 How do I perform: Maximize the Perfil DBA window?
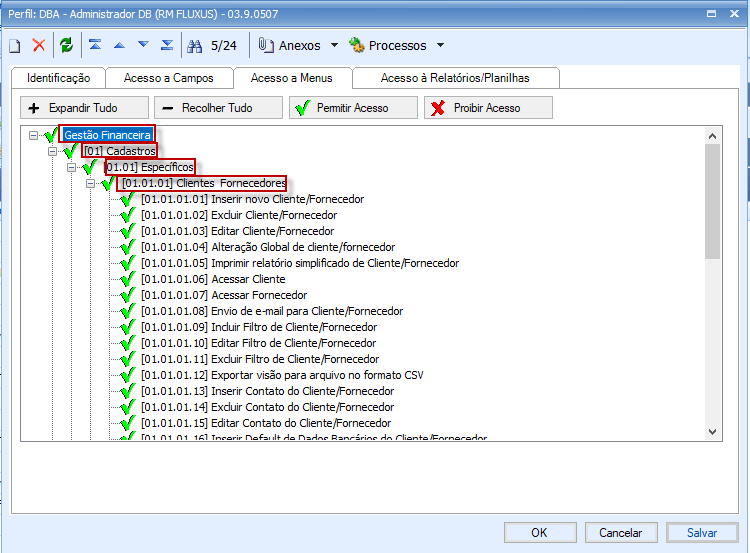pyautogui.click(x=712, y=13)
